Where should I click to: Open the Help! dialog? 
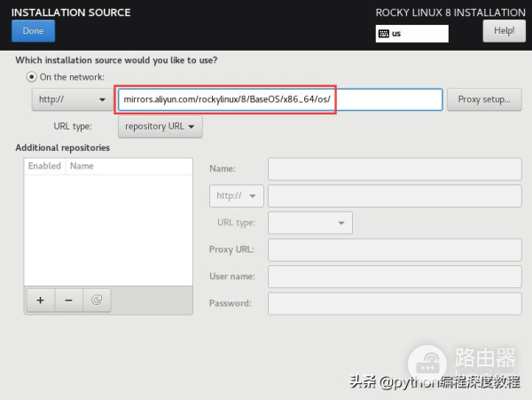(x=504, y=31)
